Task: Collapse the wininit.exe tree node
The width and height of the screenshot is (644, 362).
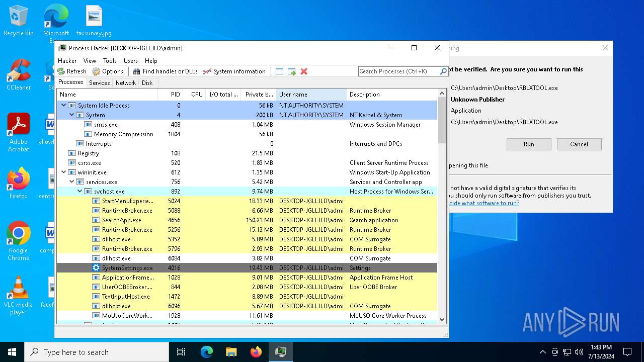Action: (64, 172)
